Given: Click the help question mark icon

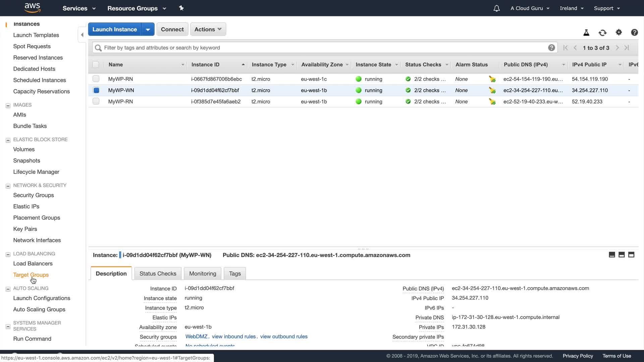Looking at the screenshot, I should click(634, 33).
